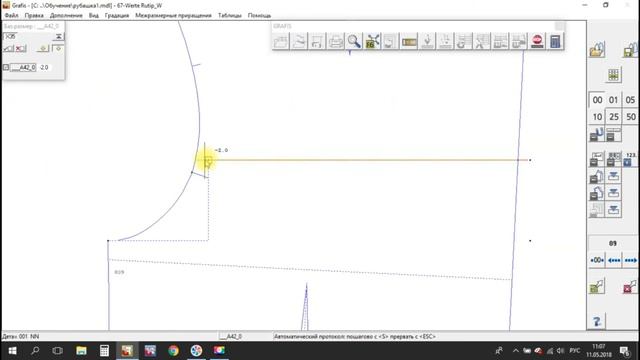Click the РУС language indicator
The height and width of the screenshot is (360, 640).
pyautogui.click(x=575, y=351)
